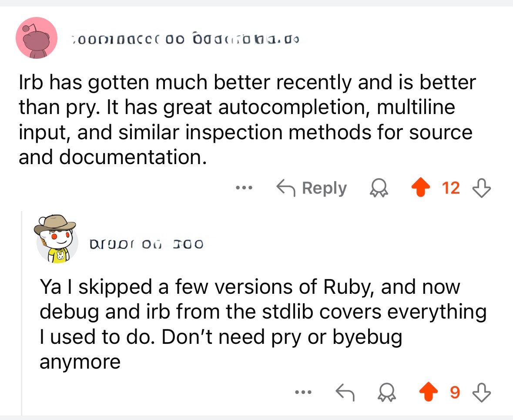The image size is (513, 420).
Task: Open more options menu for the nested reply
Action: pos(303,393)
